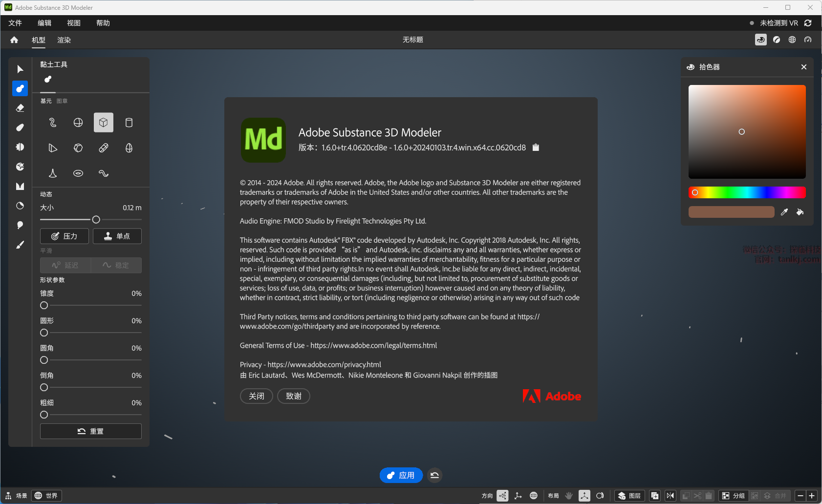Toggle the 稳定 stabilize option

coord(116,265)
